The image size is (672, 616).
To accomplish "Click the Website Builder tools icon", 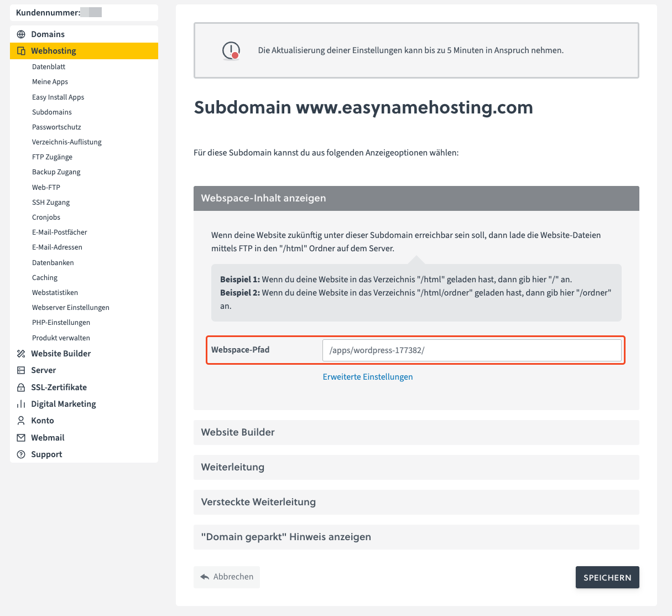I will point(21,354).
